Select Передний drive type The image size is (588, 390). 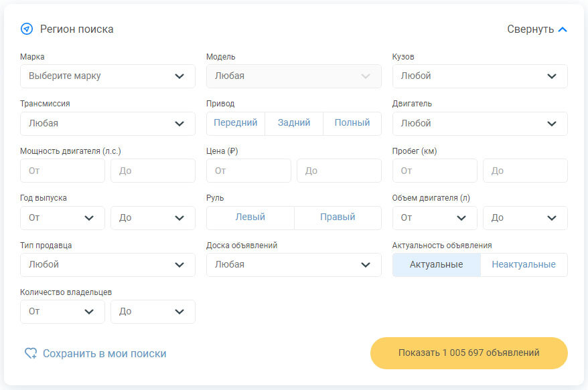236,123
